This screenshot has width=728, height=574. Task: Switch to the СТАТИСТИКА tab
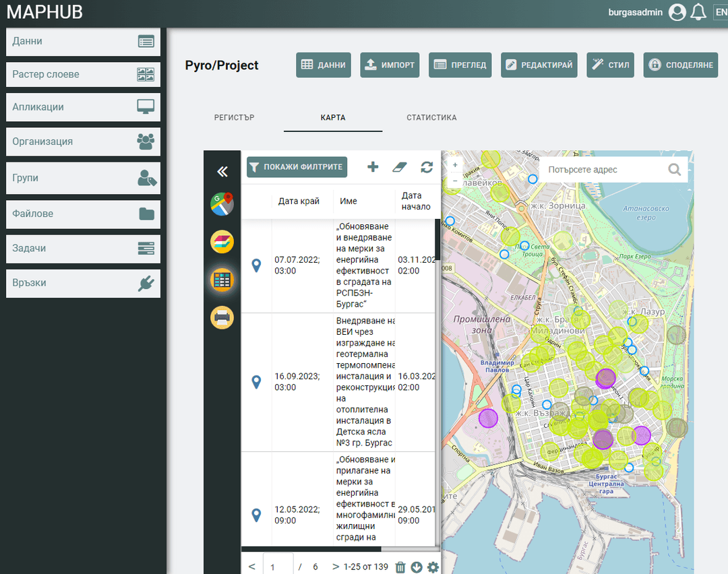coord(431,118)
